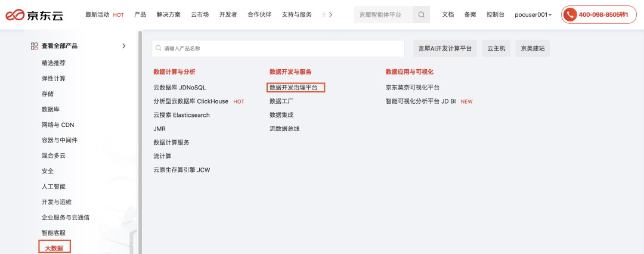
Task: Click the red phone icon
Action: pyautogui.click(x=569, y=15)
